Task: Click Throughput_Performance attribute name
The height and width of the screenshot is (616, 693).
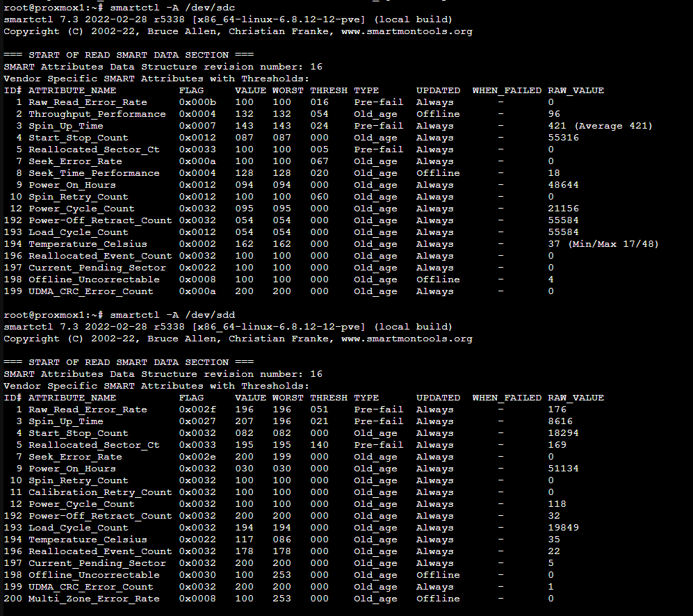Action: (x=97, y=114)
